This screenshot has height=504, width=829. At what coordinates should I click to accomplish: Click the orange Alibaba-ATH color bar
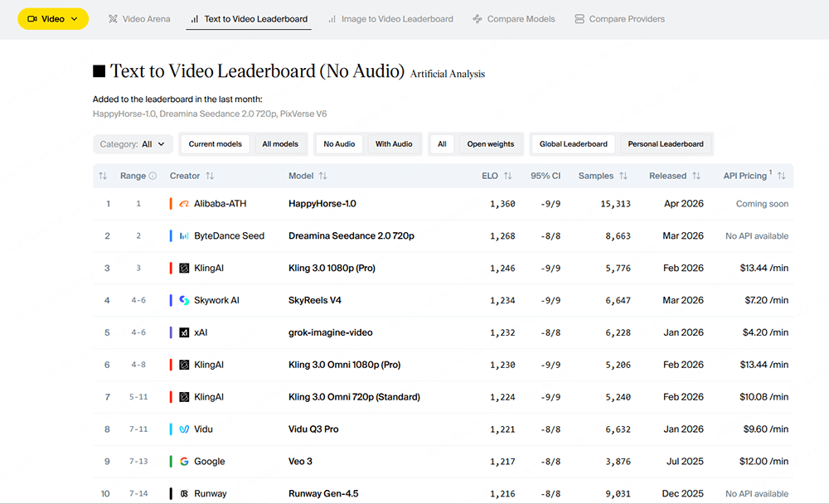(171, 204)
